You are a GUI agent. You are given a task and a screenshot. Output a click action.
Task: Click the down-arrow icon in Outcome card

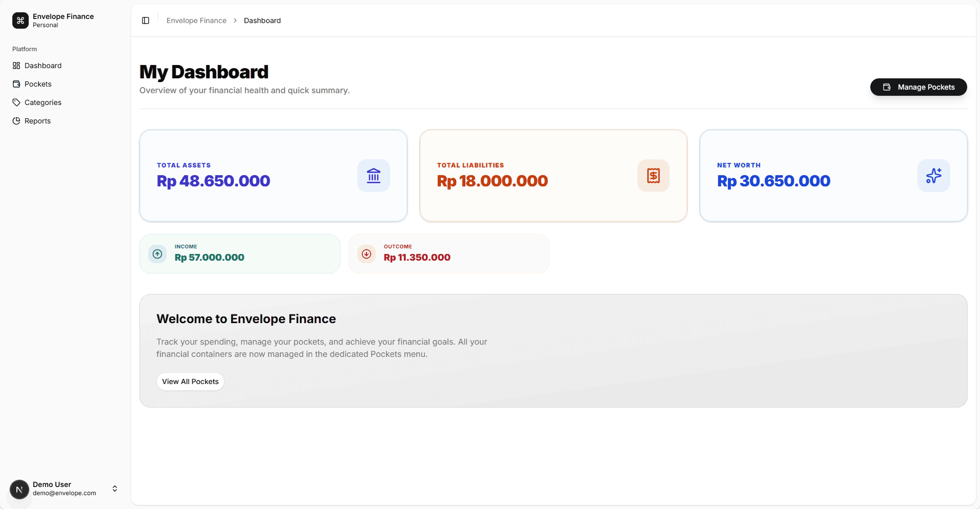[366, 254]
